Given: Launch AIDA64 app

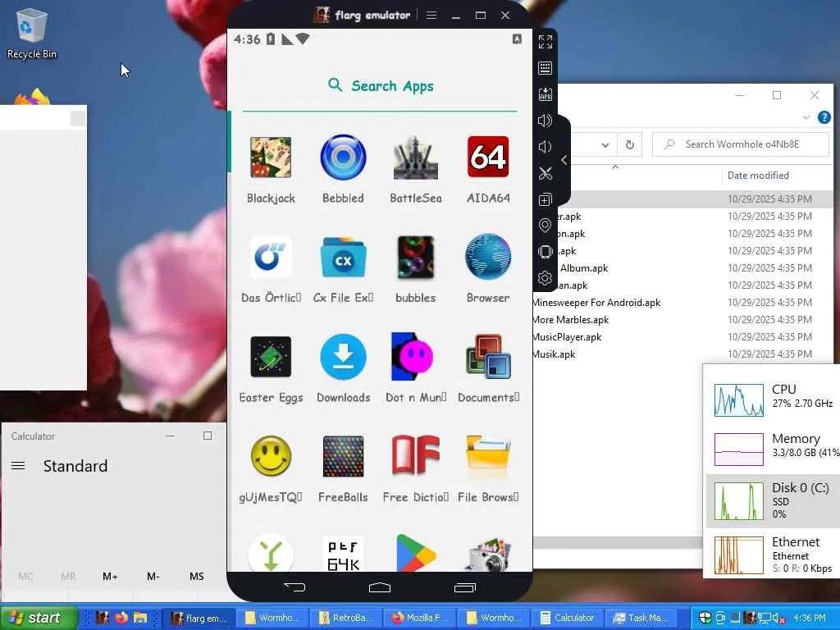Looking at the screenshot, I should pyautogui.click(x=488, y=157).
